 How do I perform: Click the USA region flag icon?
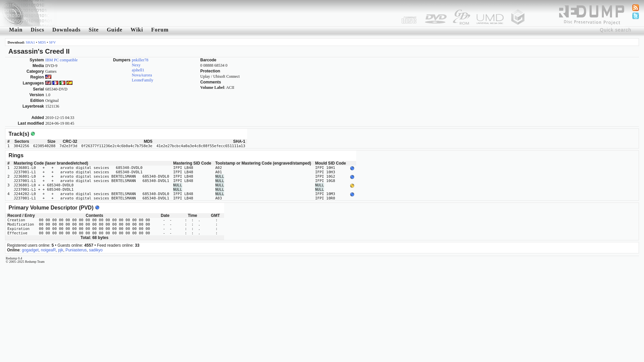coord(48,77)
